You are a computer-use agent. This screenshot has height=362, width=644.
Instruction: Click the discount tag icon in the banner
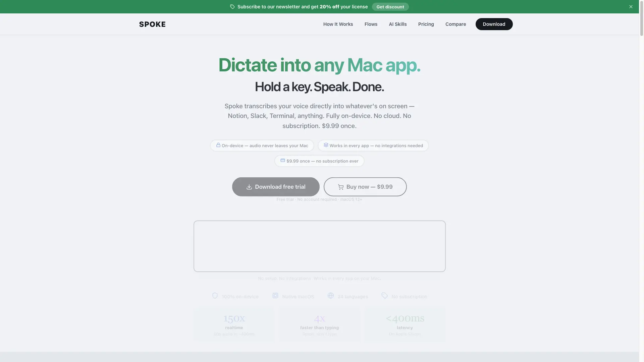click(232, 7)
